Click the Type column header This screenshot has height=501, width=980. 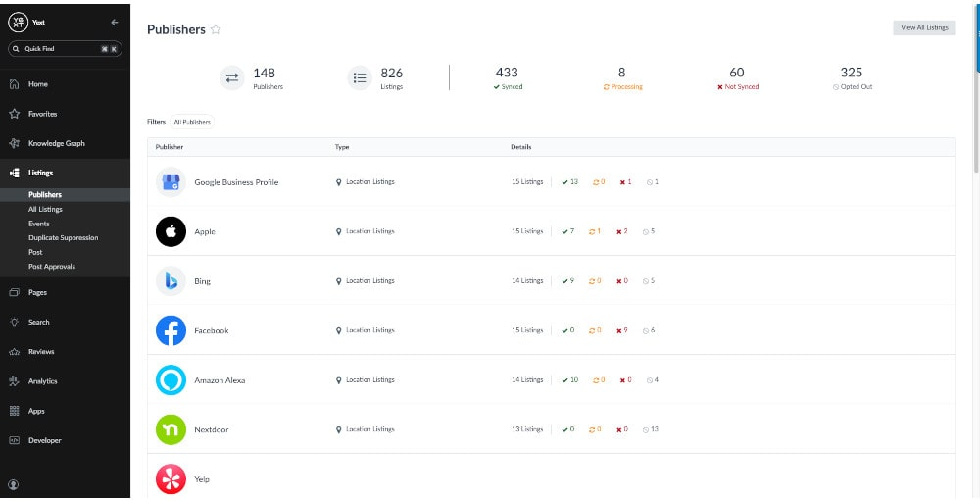coord(342,147)
